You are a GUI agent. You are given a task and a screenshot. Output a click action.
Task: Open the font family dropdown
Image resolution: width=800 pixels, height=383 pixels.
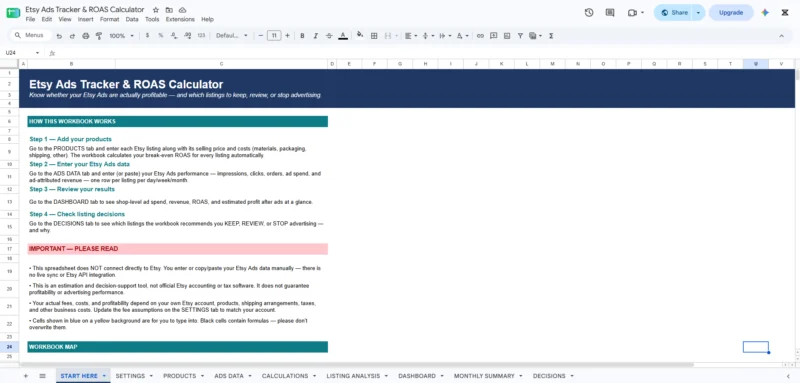pyautogui.click(x=232, y=36)
